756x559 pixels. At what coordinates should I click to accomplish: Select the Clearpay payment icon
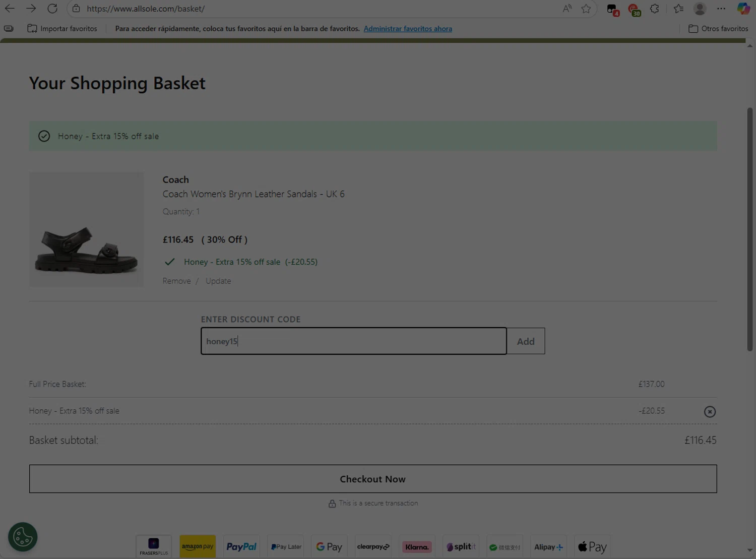[373, 546]
